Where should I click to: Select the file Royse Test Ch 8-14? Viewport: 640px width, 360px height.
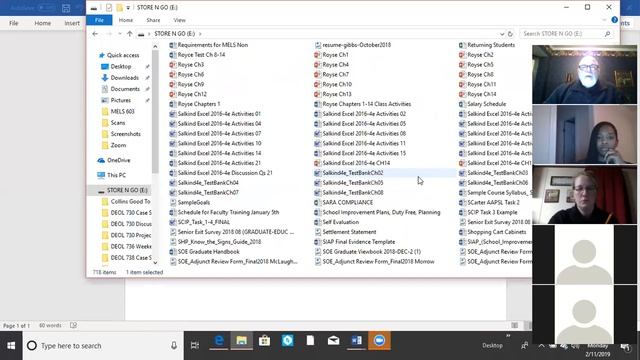coord(201,55)
